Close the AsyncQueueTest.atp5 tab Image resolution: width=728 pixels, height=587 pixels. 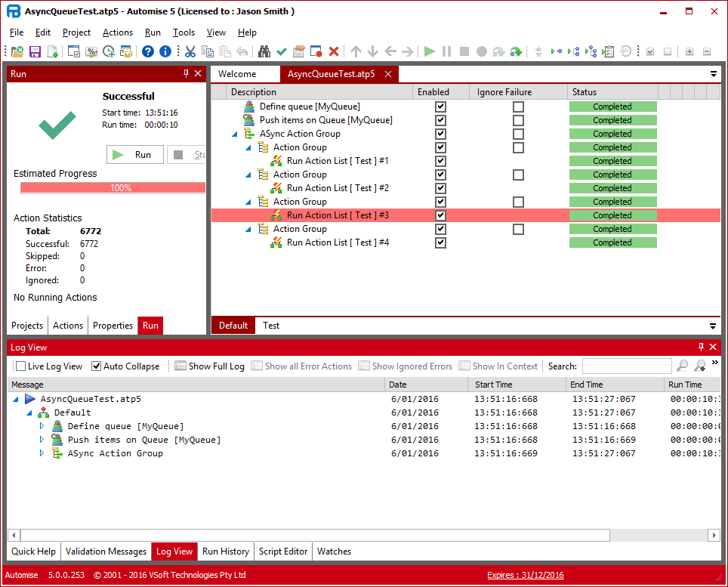click(x=388, y=74)
